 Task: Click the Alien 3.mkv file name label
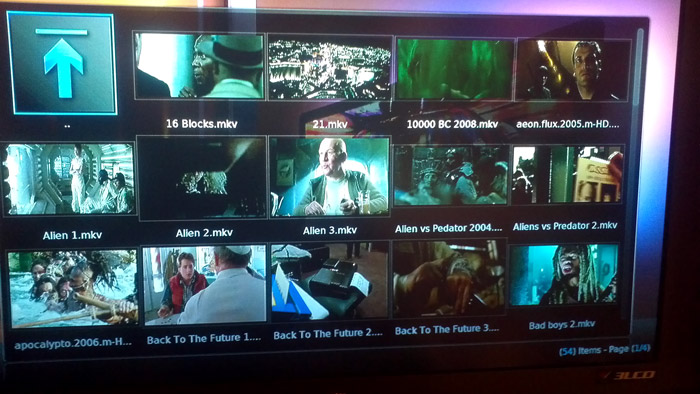(x=330, y=231)
